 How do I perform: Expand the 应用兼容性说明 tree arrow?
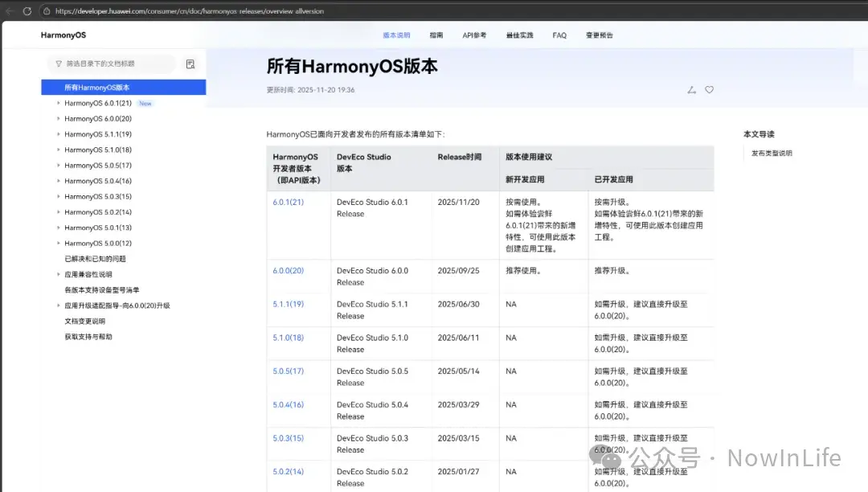pos(58,274)
